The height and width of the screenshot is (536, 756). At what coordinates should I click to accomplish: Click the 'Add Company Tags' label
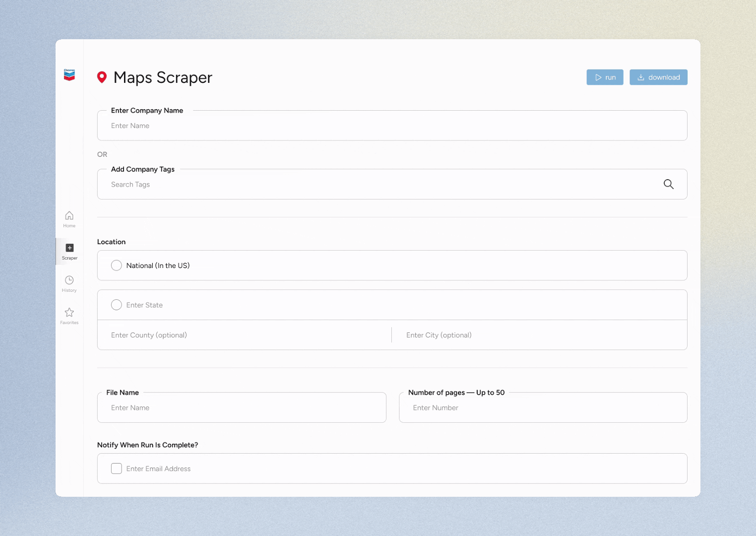143,169
